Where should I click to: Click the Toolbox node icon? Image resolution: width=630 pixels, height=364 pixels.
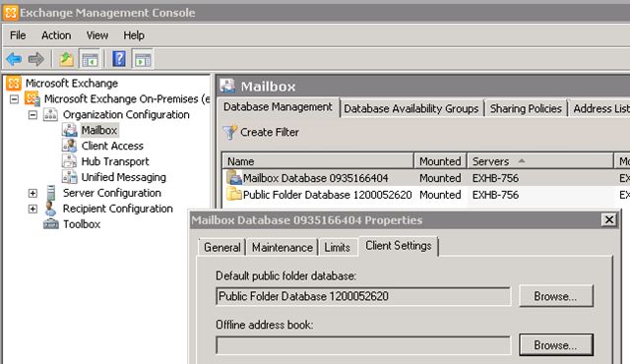50,224
